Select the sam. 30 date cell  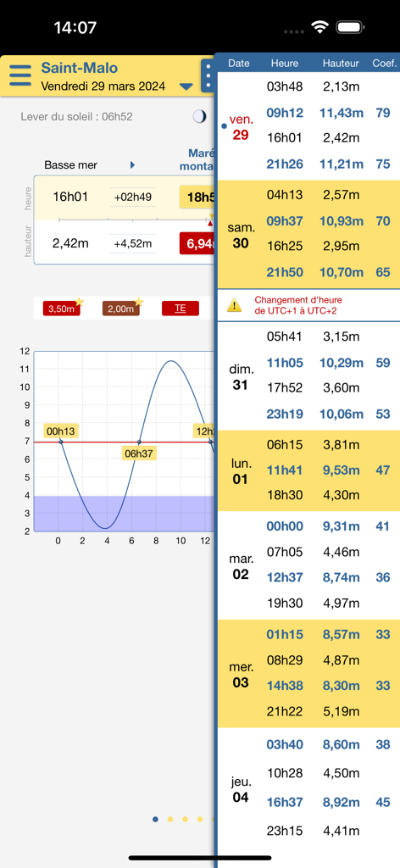click(x=240, y=236)
